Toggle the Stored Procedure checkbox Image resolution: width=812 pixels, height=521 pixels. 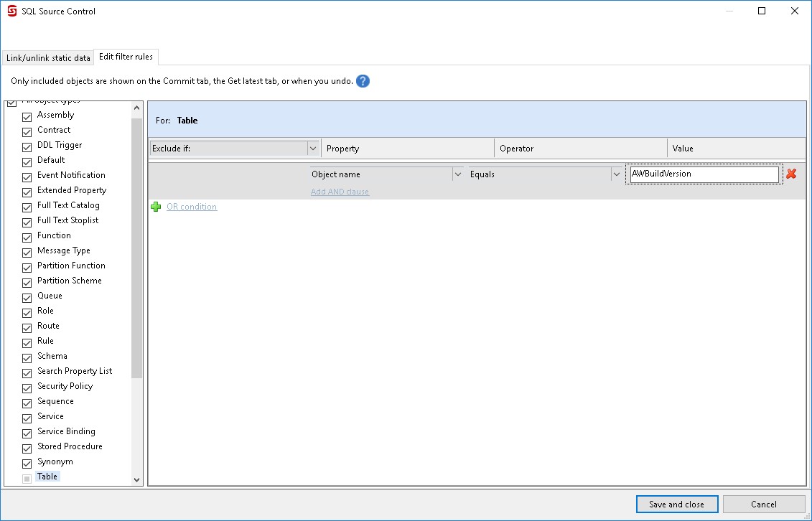coord(27,448)
